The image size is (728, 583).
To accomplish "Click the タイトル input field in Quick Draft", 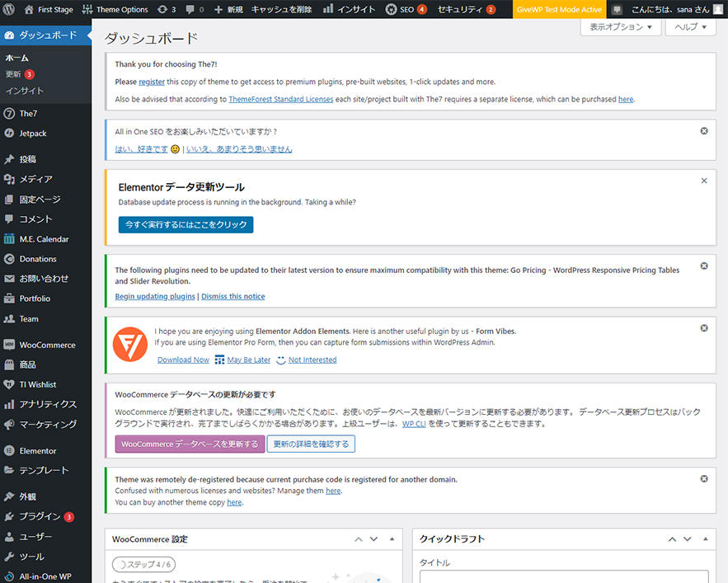I will click(x=564, y=576).
